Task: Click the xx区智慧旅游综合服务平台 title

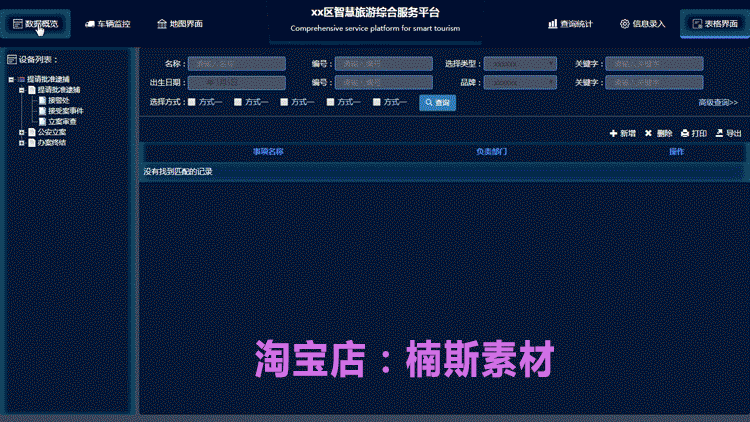Action: point(375,12)
